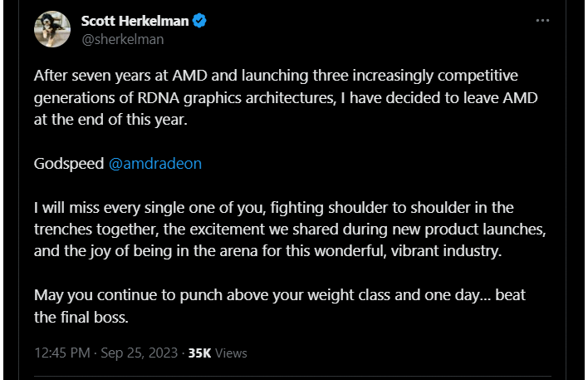Screen dimensions: 588x380
Task: Click the 12:45 PM timestamp
Action: pos(62,353)
